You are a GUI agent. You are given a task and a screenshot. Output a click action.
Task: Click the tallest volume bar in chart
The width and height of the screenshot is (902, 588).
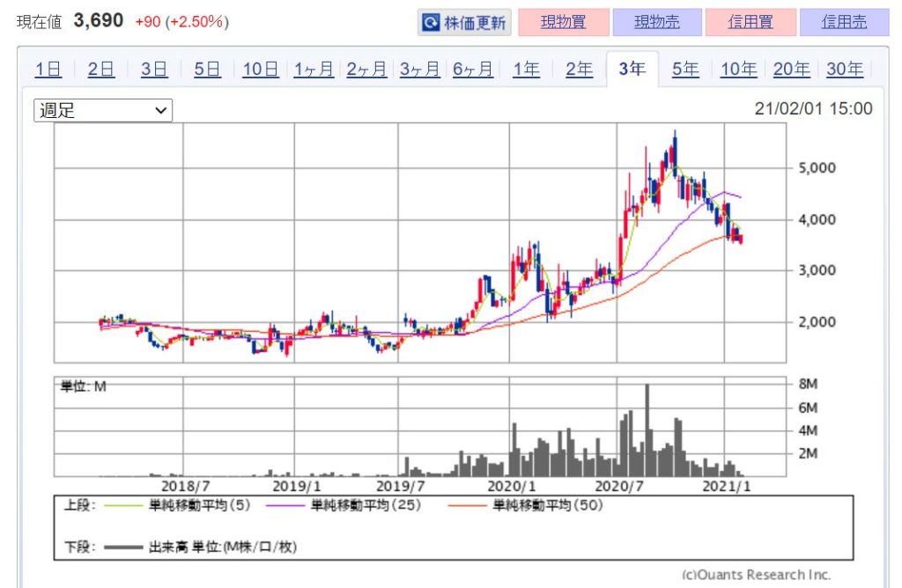(x=647, y=431)
